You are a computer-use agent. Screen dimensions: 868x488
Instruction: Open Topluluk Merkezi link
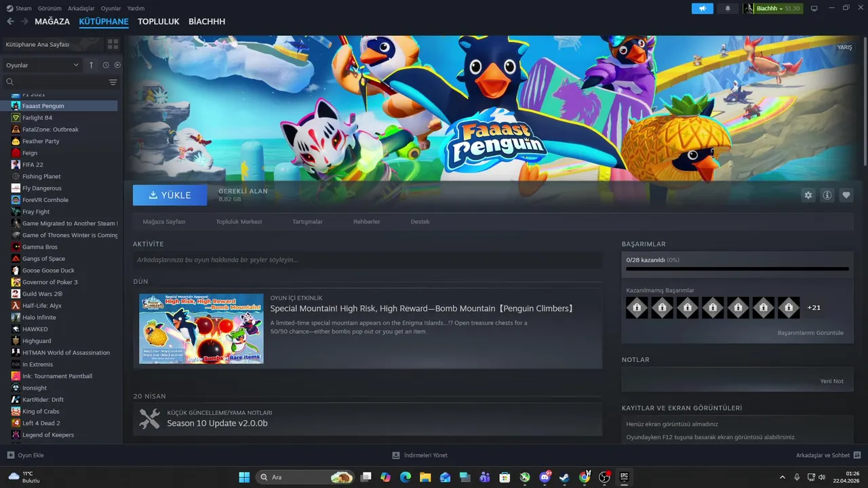[239, 222]
